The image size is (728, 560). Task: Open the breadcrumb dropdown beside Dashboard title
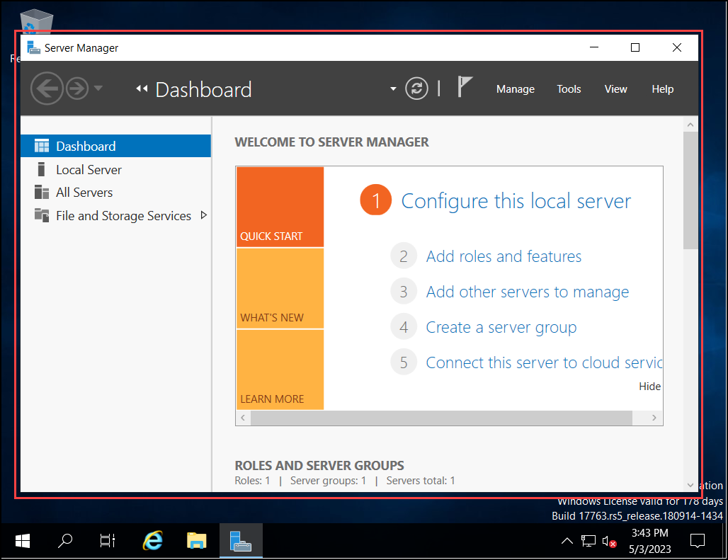(x=393, y=88)
